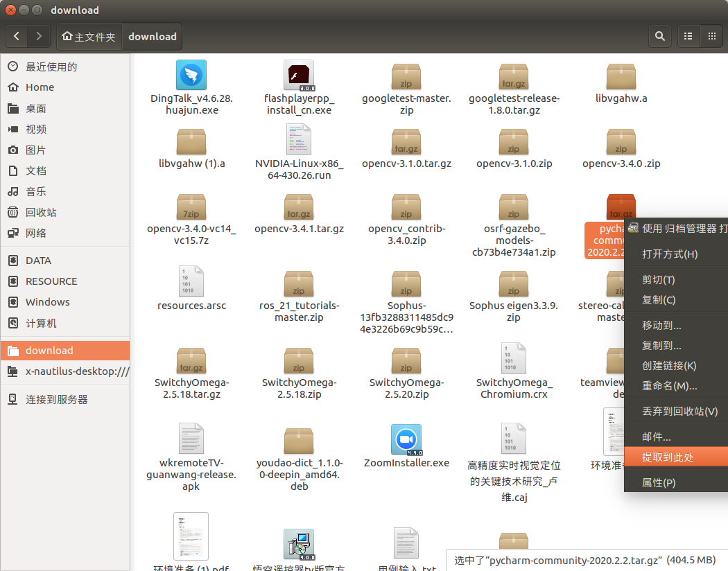The width and height of the screenshot is (728, 571).
Task: Open 回收站 in the sidebar
Action: click(x=65, y=213)
